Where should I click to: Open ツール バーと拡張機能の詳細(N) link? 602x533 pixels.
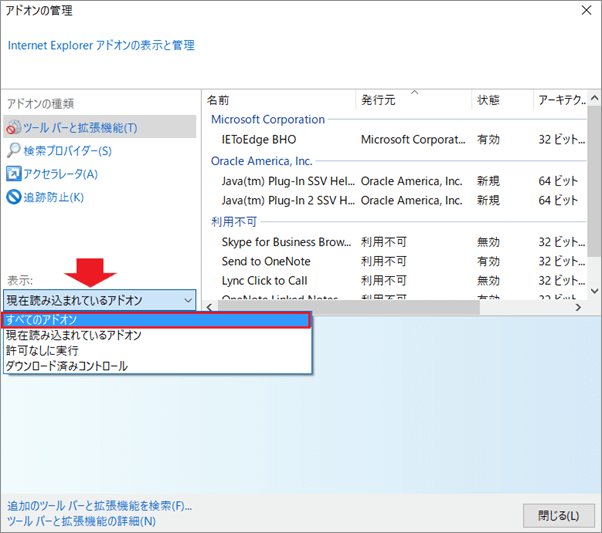click(81, 521)
